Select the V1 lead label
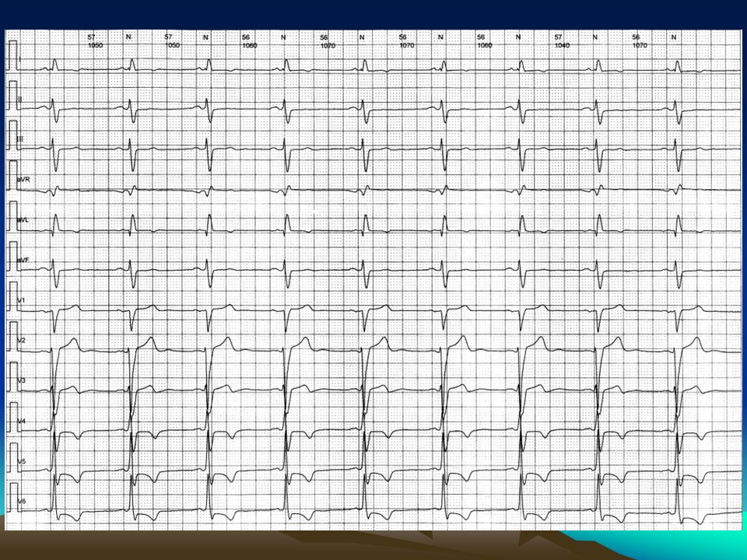This screenshot has height=560, width=747. [x=21, y=299]
